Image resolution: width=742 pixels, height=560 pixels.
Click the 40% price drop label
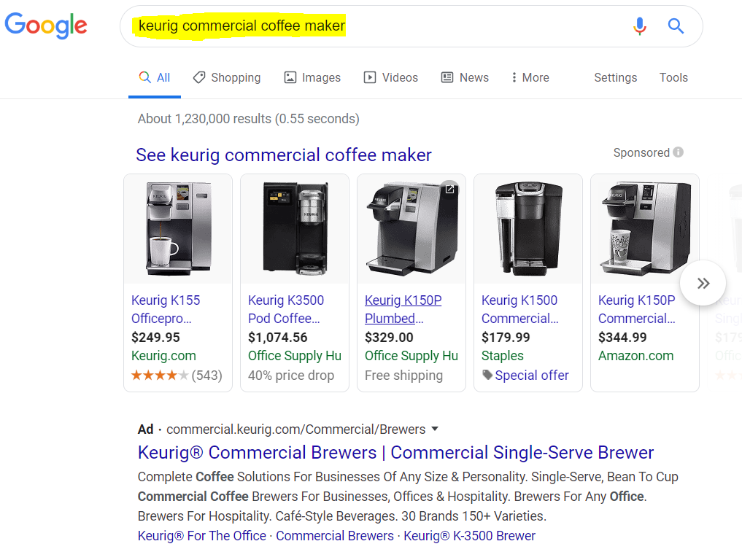(x=291, y=375)
